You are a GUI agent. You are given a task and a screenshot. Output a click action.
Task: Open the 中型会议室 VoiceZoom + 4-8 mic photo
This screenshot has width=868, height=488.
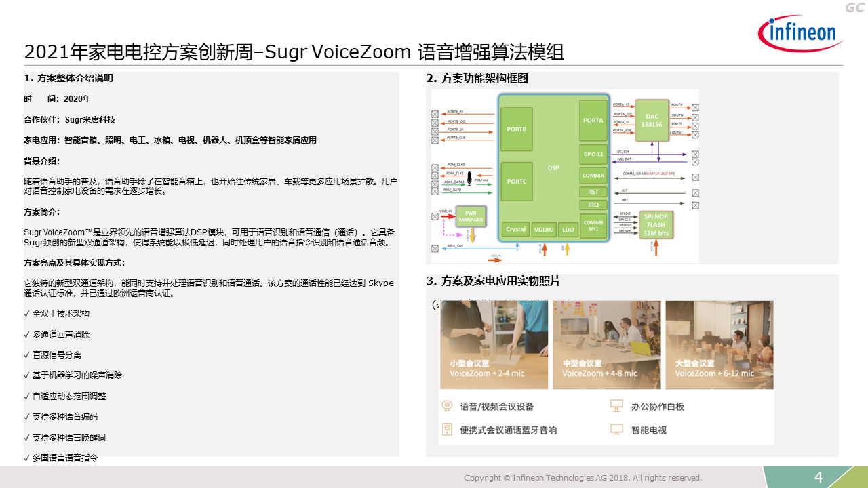click(606, 345)
